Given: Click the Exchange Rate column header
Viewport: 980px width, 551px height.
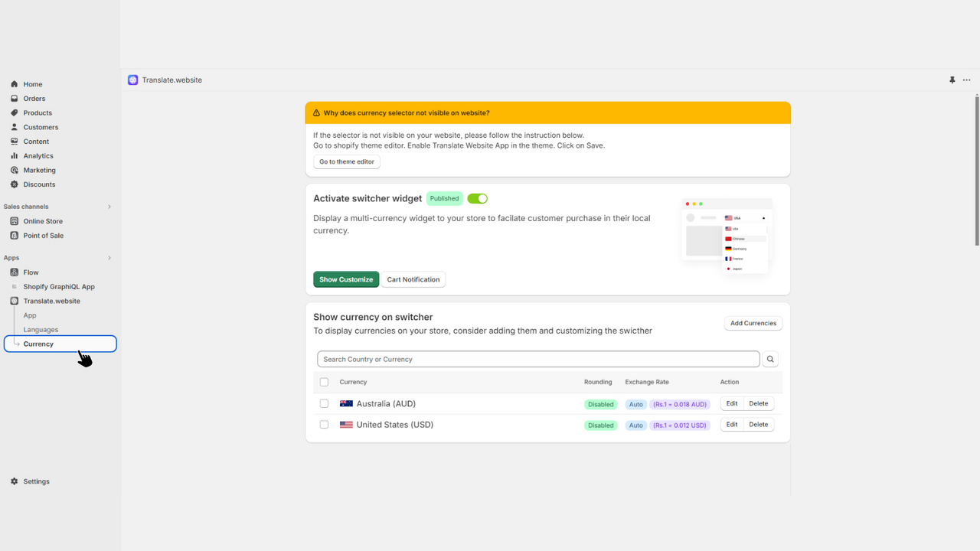Looking at the screenshot, I should [x=647, y=382].
